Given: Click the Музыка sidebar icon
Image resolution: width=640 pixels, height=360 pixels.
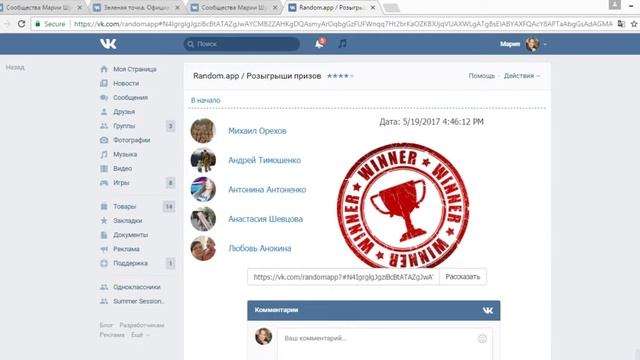Looking at the screenshot, I should coord(104,154).
